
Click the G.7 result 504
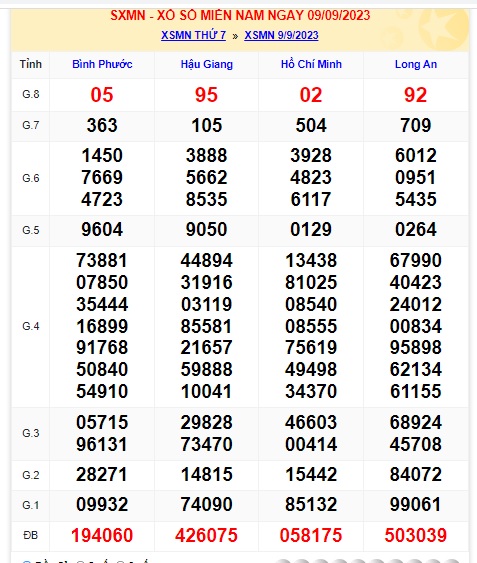tap(311, 125)
